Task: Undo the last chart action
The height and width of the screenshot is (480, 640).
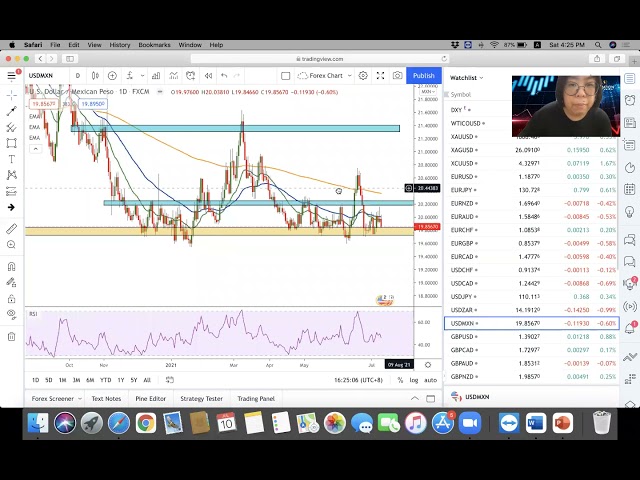Action: click(224, 76)
